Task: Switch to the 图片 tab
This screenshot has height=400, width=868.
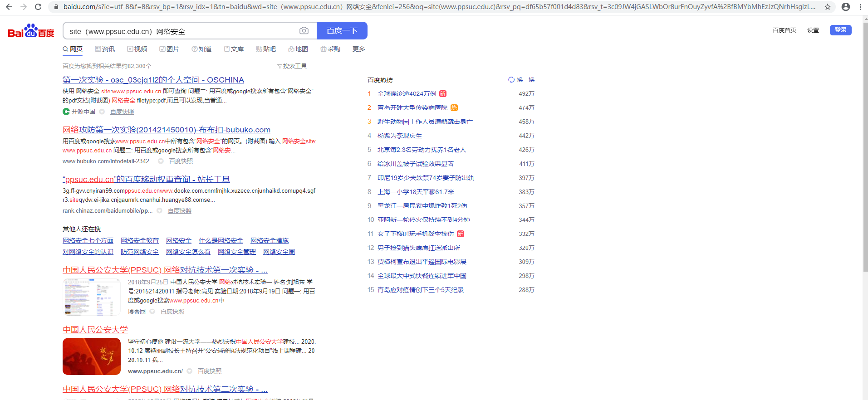Action: point(169,49)
